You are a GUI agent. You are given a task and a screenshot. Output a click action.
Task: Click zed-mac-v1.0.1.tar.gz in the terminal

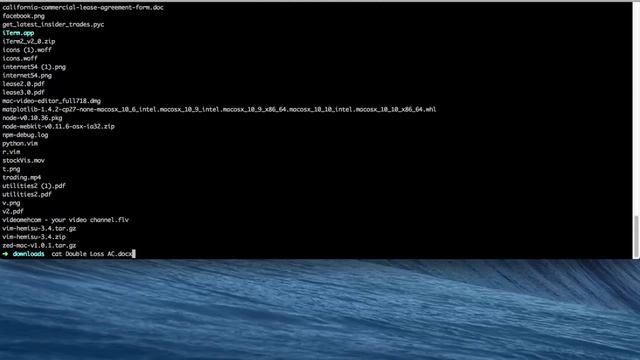(x=39, y=246)
